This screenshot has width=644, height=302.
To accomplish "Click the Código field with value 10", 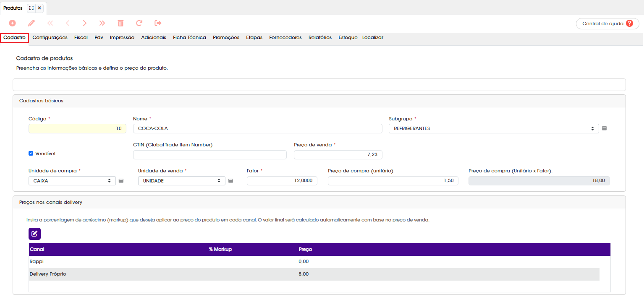I will coord(77,128).
